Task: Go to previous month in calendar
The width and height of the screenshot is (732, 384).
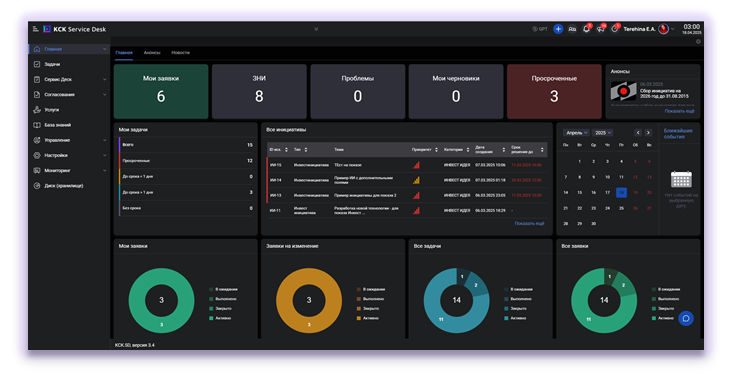Action: click(x=638, y=133)
